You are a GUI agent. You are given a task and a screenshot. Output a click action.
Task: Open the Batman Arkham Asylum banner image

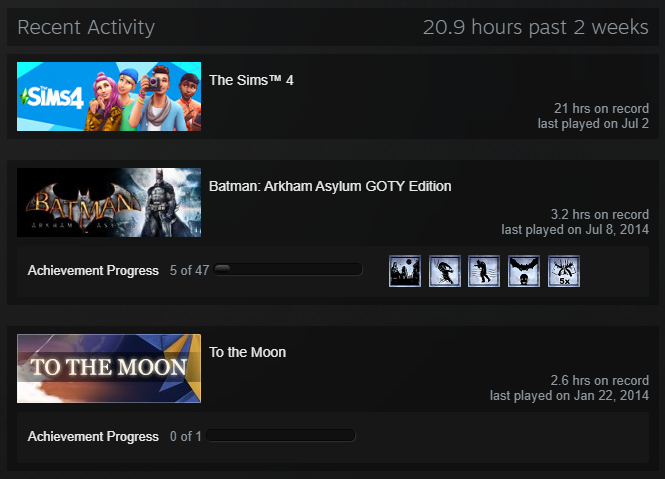[109, 202]
